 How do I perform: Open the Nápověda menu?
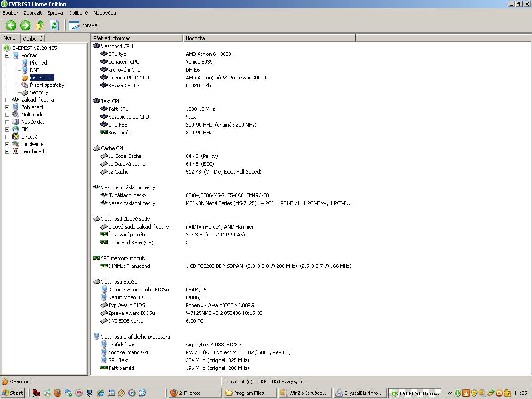[x=104, y=13]
